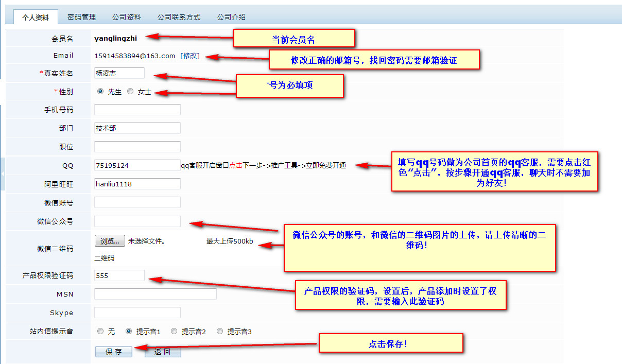This screenshot has width=622, height=364.
Task: Click the [修改] link beside Email
Action: pyautogui.click(x=189, y=56)
